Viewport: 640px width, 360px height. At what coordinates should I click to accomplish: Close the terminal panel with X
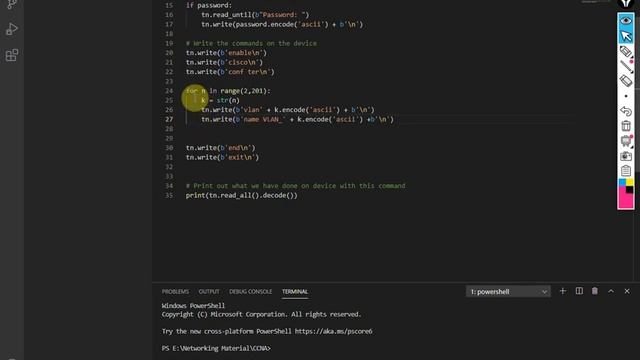627,291
